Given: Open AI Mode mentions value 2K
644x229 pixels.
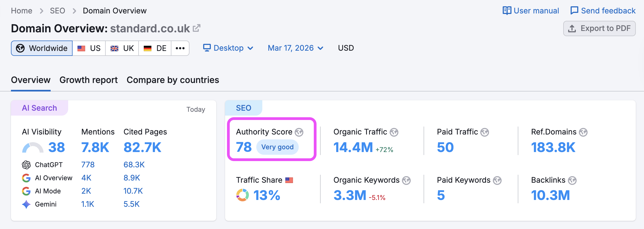Looking at the screenshot, I should click(x=86, y=191).
